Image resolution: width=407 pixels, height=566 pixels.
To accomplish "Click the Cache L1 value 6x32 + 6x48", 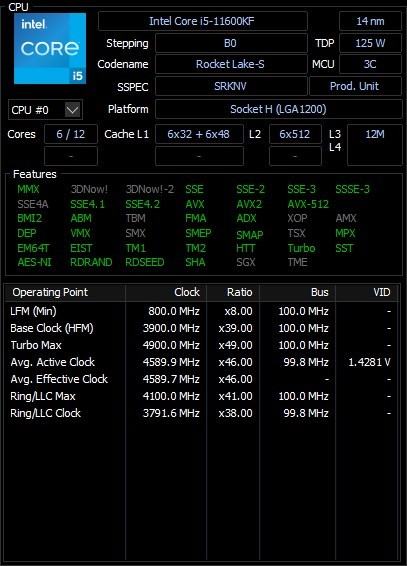I will pos(199,134).
